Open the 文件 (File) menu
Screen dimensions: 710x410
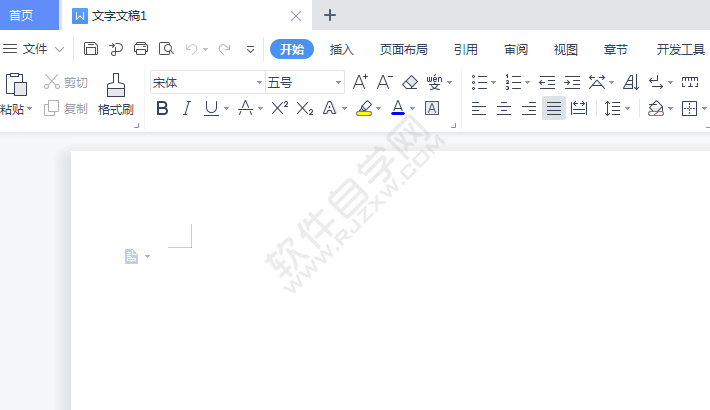(x=34, y=48)
